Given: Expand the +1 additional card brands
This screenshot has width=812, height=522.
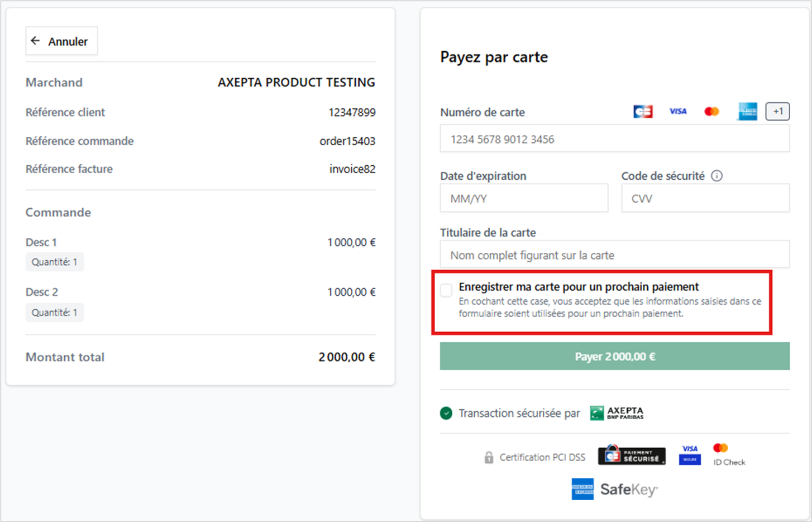Looking at the screenshot, I should (777, 112).
